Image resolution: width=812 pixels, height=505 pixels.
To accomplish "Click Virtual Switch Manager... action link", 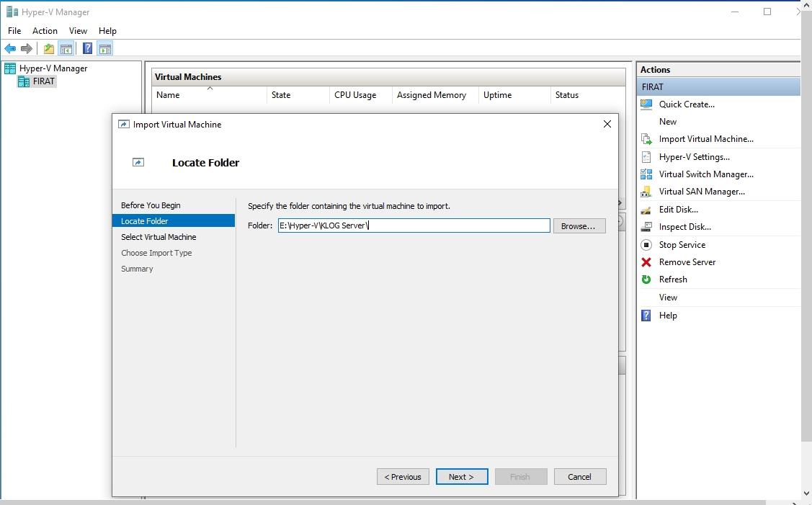I will tap(706, 174).
